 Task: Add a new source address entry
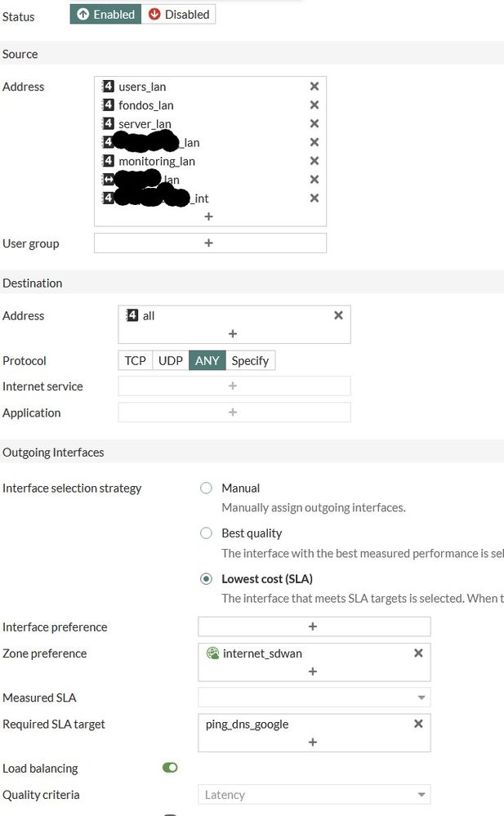[209, 216]
